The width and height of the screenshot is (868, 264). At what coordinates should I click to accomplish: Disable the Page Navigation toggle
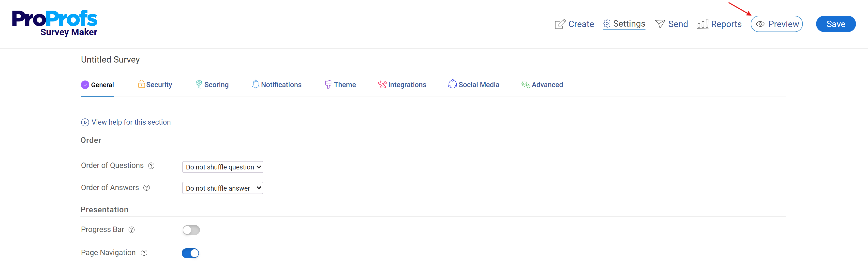pos(190,253)
